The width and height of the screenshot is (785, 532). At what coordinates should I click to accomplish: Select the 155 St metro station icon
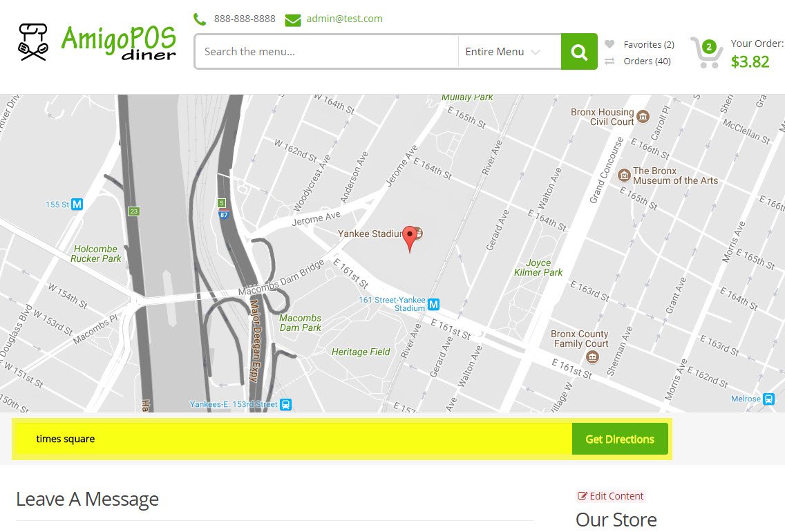click(x=77, y=205)
